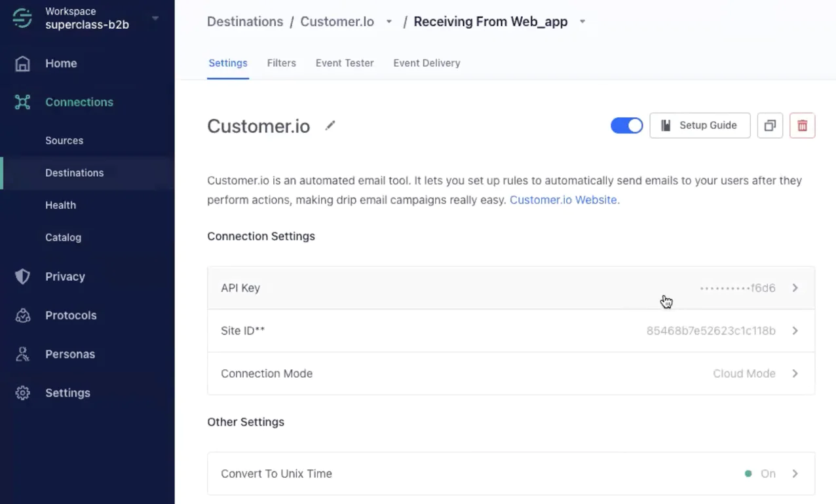Open Settings in the left sidebar
This screenshot has height=504, width=836.
(67, 393)
